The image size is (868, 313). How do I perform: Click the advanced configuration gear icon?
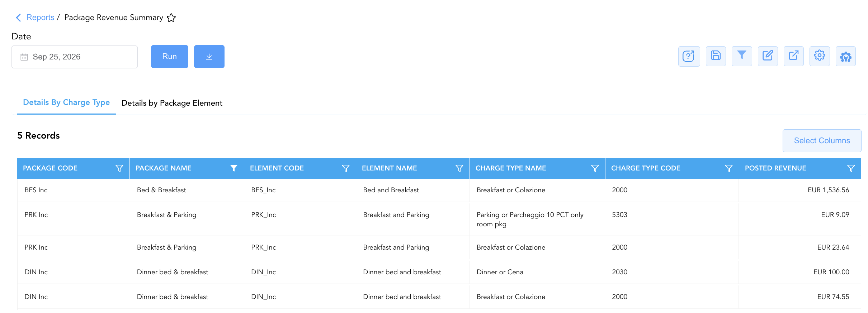point(846,57)
